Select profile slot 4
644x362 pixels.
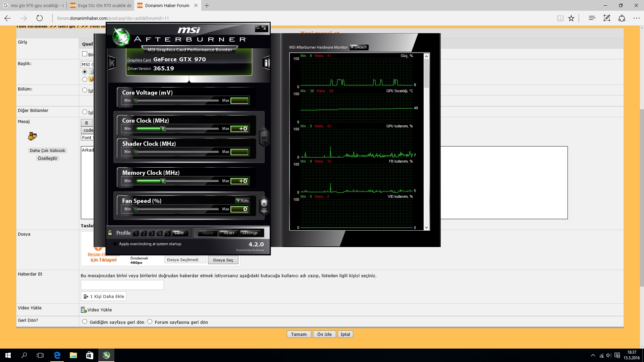[x=160, y=233]
